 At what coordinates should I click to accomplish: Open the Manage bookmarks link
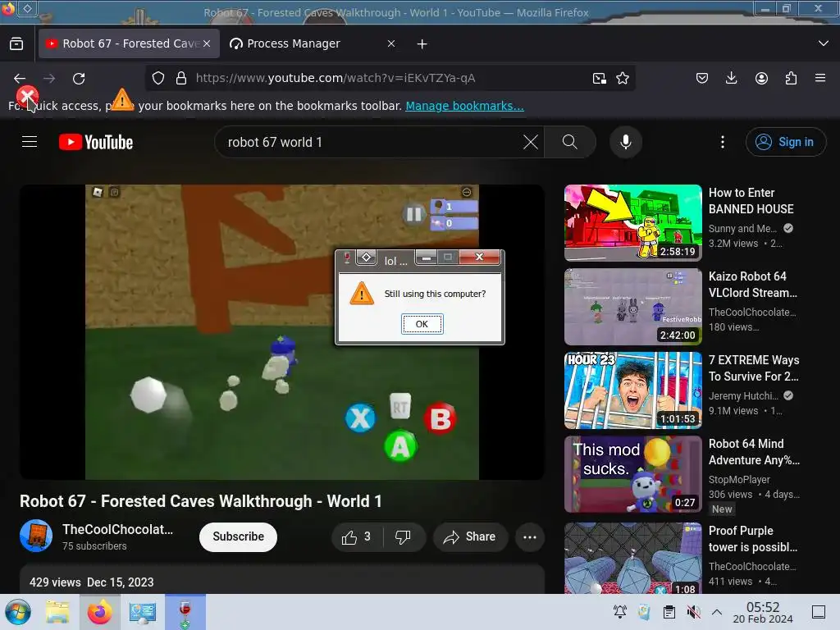(464, 106)
